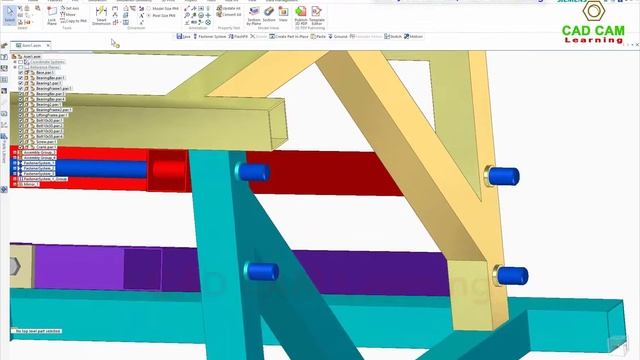Select Bolt10x50.par:1 in the tree
This screenshot has height=360, width=640.
coord(49,120)
